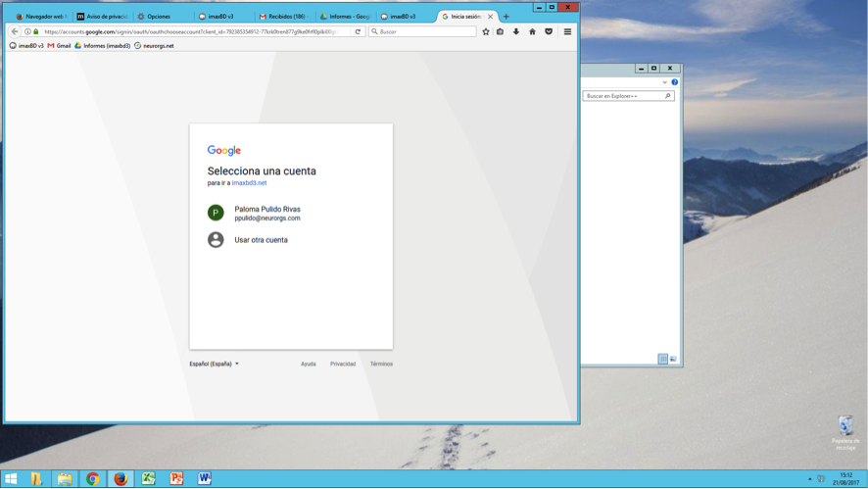Open Word from taskbar
The image size is (868, 489).
click(205, 478)
